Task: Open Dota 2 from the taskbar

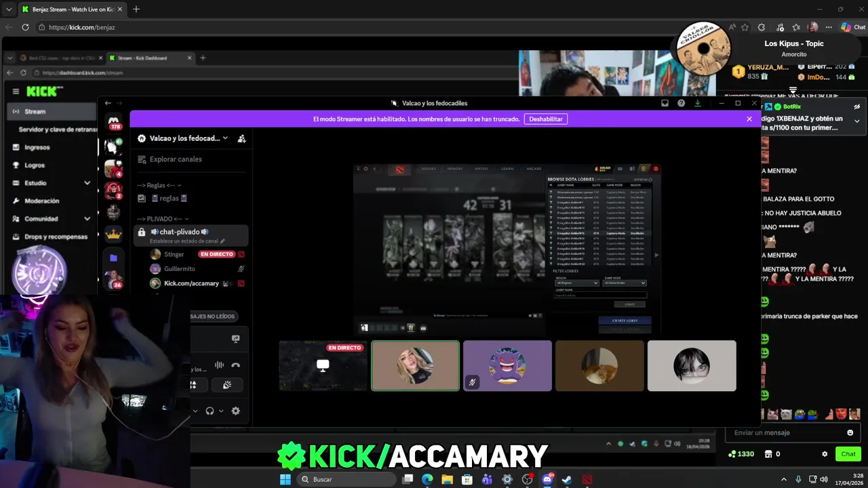Action: click(x=587, y=479)
